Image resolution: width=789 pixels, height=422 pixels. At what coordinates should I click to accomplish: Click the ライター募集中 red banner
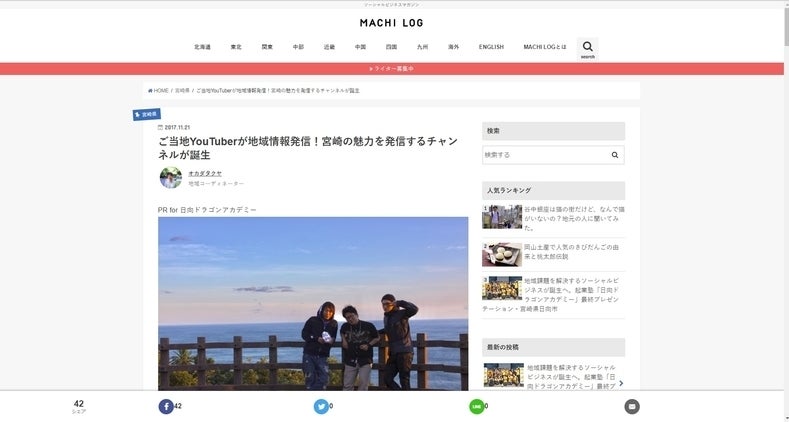[392, 69]
